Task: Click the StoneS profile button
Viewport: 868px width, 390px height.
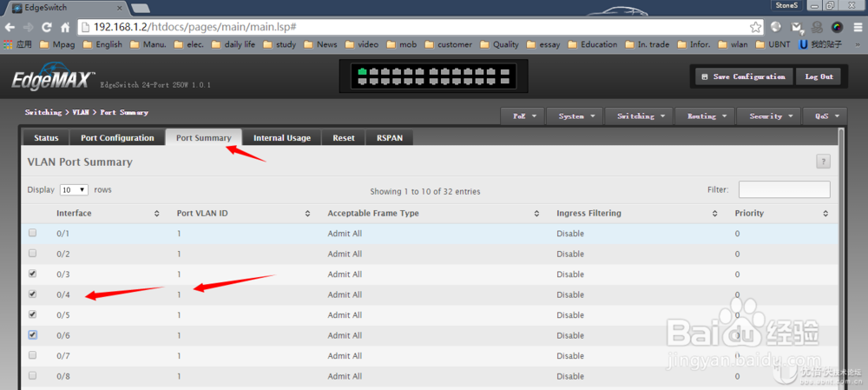Action: tap(786, 5)
